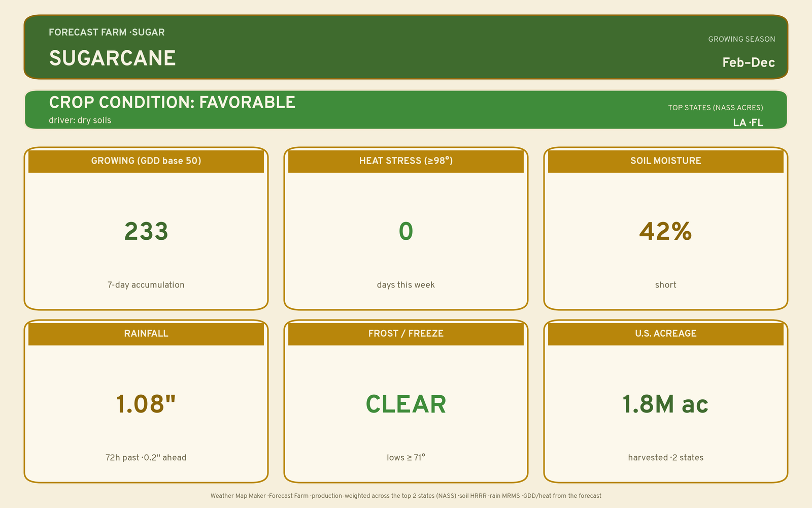Select the '1.8M ac' acreage value
Image resolution: width=812 pixels, height=508 pixels.
pyautogui.click(x=665, y=404)
